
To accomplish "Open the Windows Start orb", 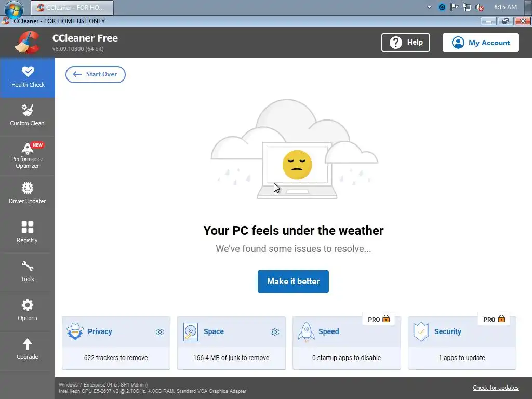I will (14, 9).
